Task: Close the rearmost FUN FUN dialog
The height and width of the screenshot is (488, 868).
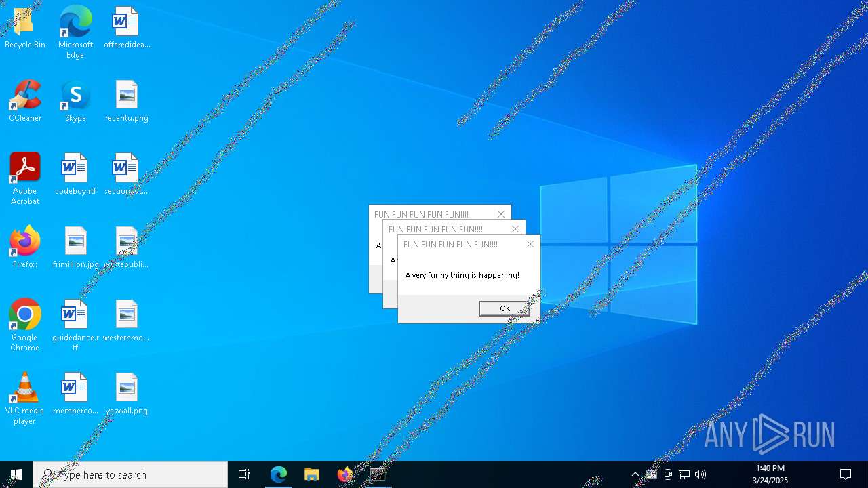Action: [x=501, y=214]
